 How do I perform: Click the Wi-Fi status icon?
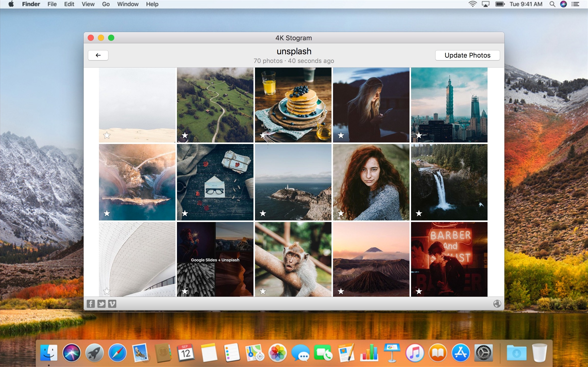472,4
